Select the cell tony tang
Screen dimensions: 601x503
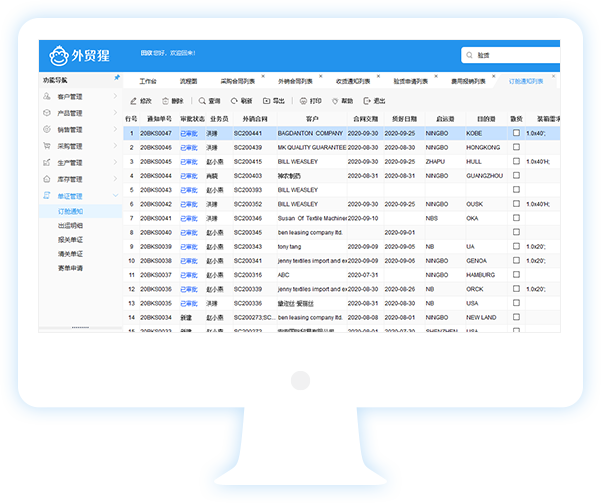[289, 247]
